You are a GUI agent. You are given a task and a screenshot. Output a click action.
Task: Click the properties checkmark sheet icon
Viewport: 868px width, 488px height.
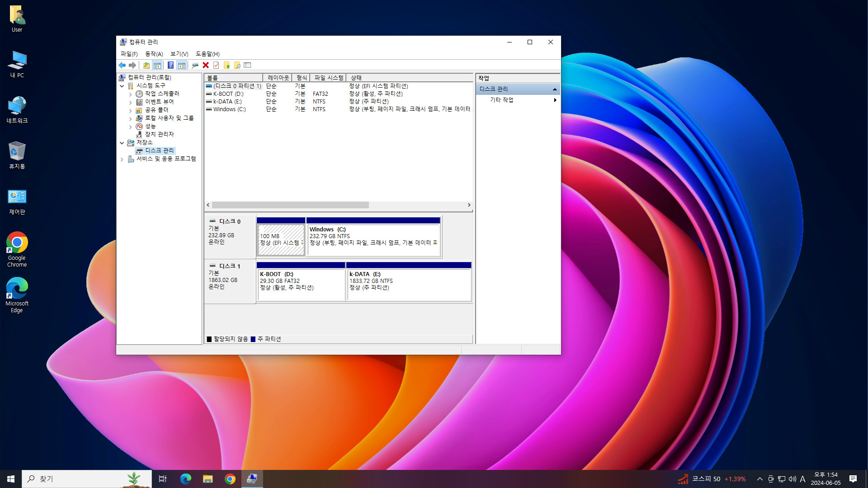point(216,66)
